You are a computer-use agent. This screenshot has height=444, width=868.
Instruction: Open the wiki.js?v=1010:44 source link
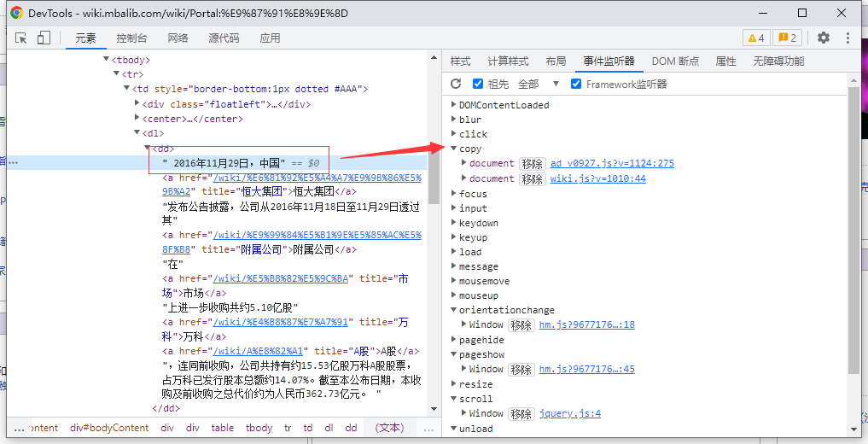(597, 178)
